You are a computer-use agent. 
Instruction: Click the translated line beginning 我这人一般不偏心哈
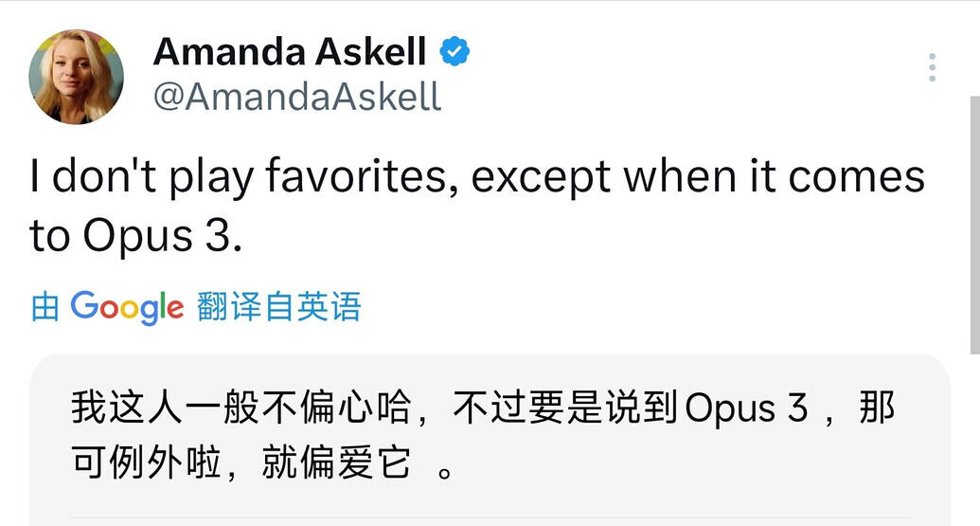483,408
